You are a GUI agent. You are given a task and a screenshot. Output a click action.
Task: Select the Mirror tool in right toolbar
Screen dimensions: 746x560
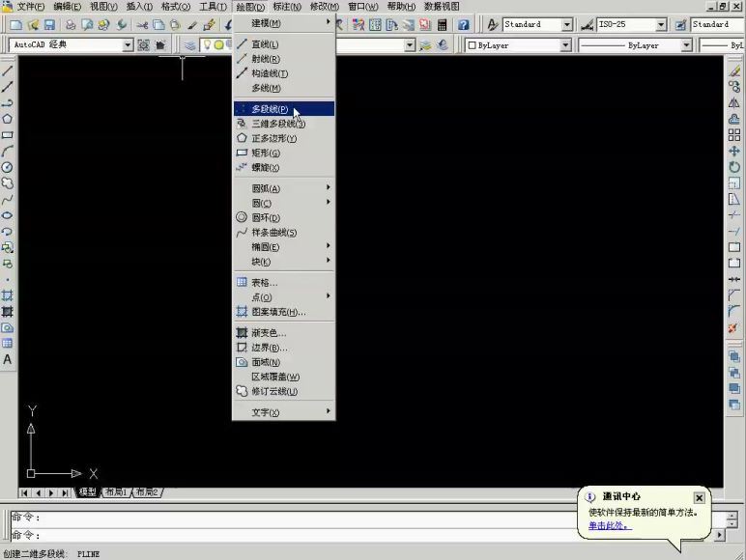733,103
